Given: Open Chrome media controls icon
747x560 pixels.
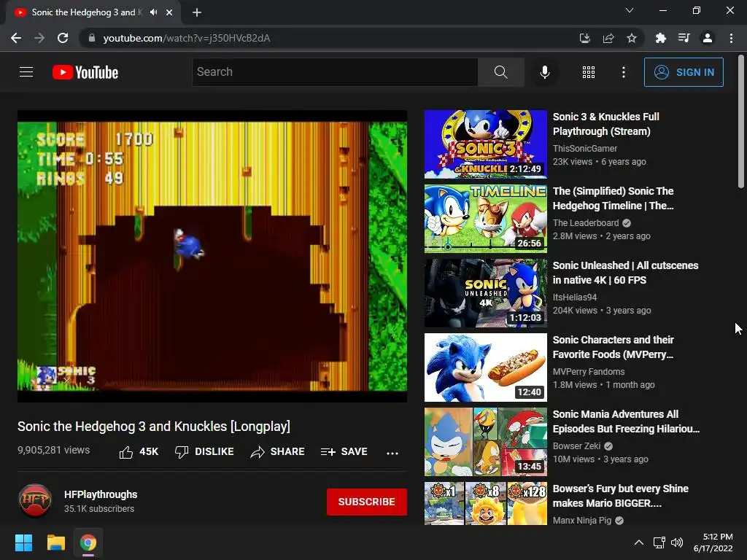Looking at the screenshot, I should (x=684, y=38).
